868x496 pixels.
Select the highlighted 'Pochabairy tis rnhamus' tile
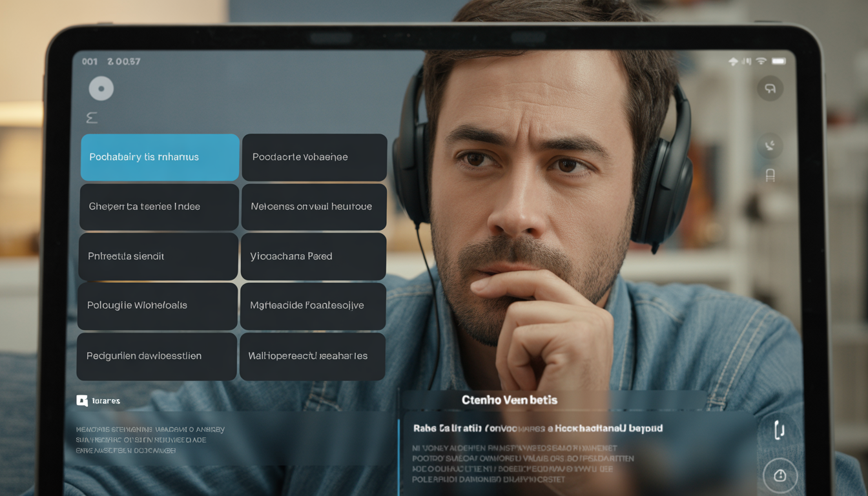coord(160,157)
